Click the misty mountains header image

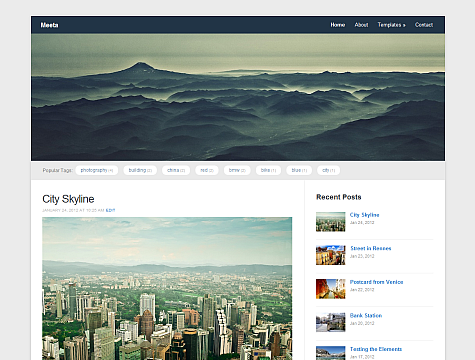point(238,97)
